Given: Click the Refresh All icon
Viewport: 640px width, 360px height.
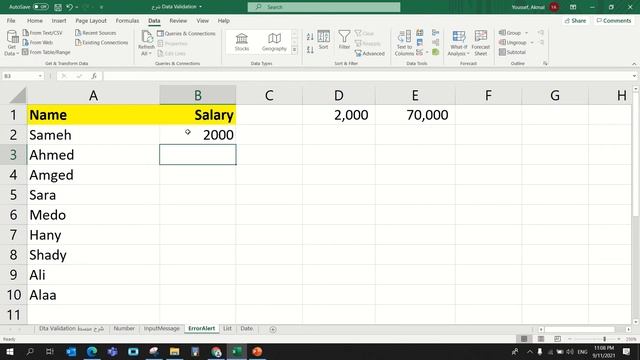Looking at the screenshot, I should coord(146,38).
